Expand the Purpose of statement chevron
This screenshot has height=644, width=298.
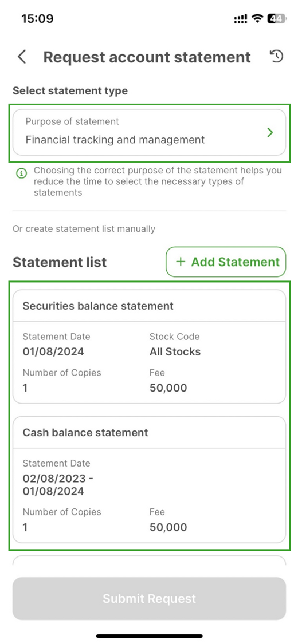(270, 133)
